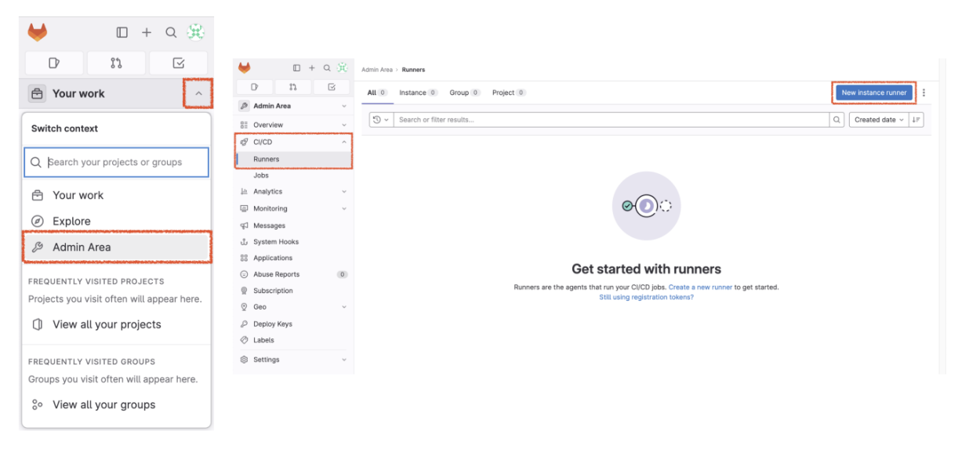Click View all your groups
This screenshot has height=456, width=980.
(117, 404)
